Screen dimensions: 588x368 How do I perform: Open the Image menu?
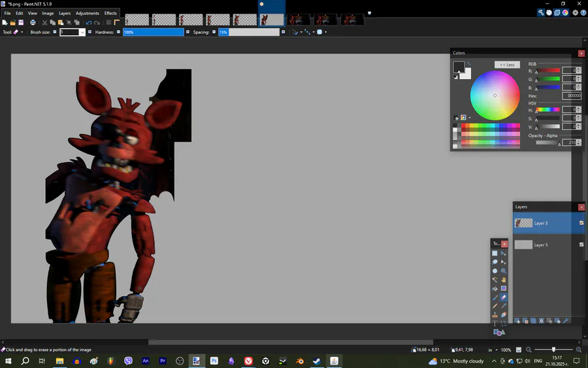(48, 13)
